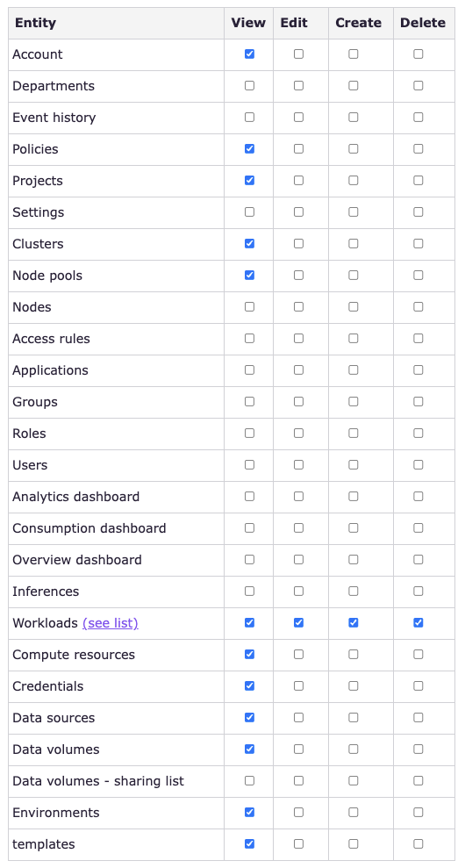The width and height of the screenshot is (465, 868).
Task: Enable Create permission for Projects
Action: 354,181
